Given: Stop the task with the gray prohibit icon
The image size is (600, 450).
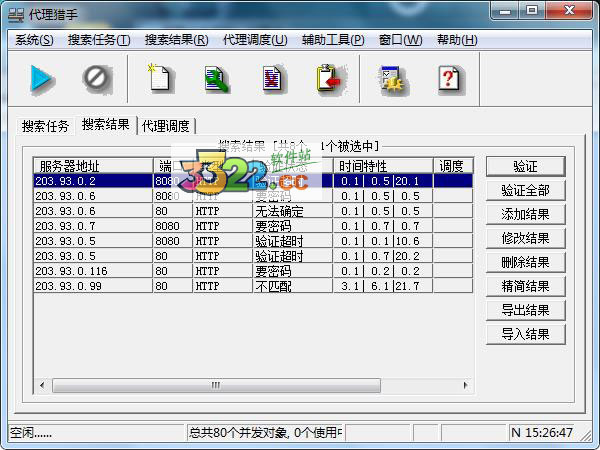Looking at the screenshot, I should [97, 79].
